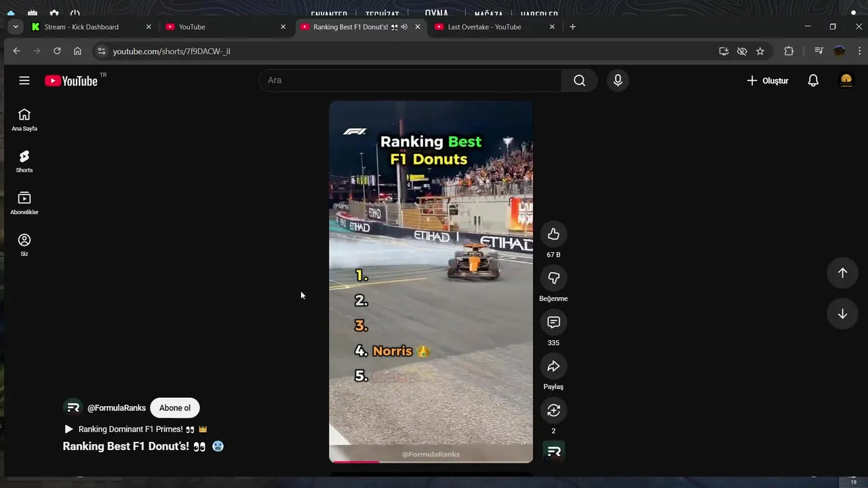Start voice search with microphone
868x488 pixels.
(618, 81)
